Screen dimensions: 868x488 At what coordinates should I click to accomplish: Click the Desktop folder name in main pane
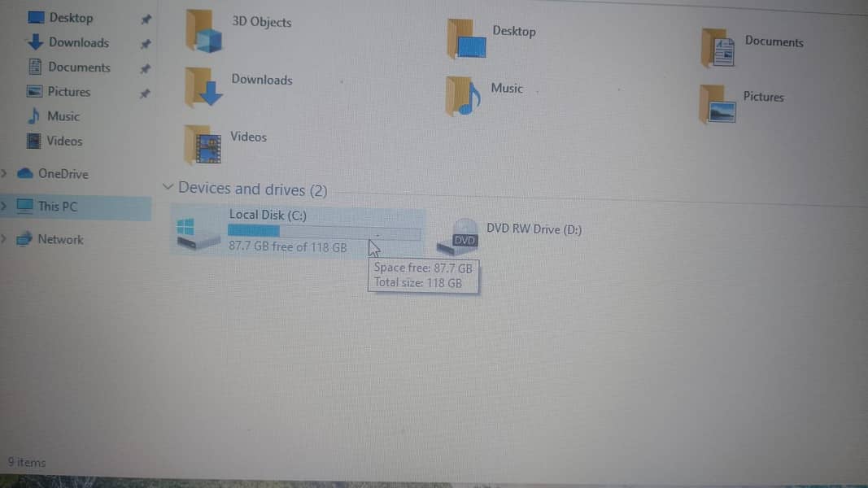tap(513, 31)
